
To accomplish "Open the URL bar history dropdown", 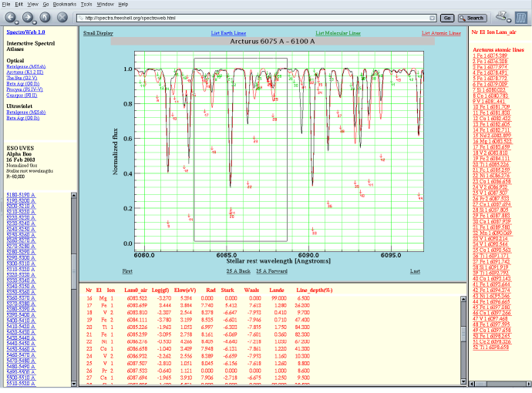I will pyautogui.click(x=434, y=18).
